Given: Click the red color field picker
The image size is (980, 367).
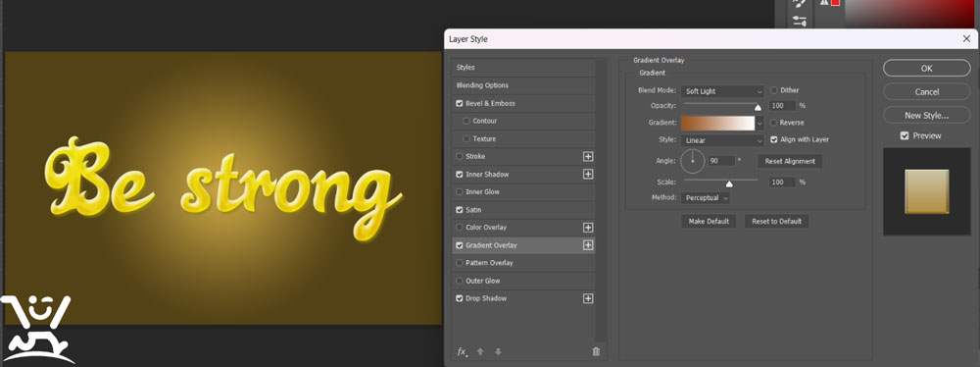Looking at the screenshot, I should click(911, 13).
